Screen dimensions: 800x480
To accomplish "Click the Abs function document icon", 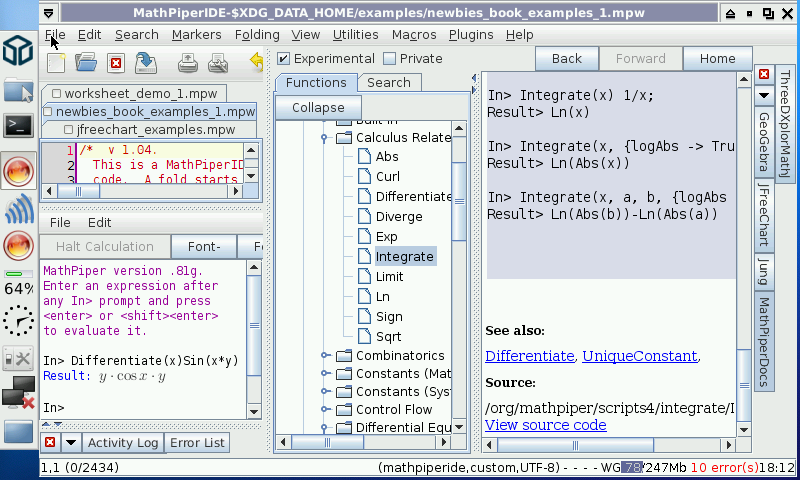I will (364, 157).
